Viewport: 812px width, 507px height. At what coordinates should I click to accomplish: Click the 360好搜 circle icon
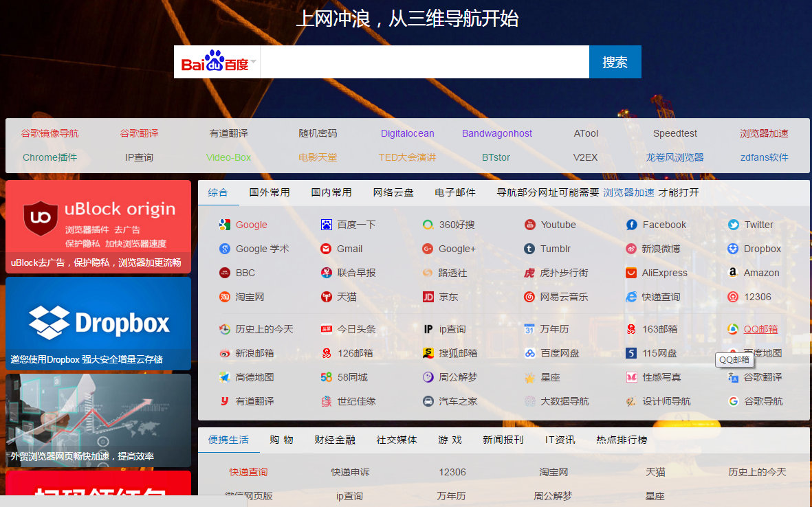(428, 225)
